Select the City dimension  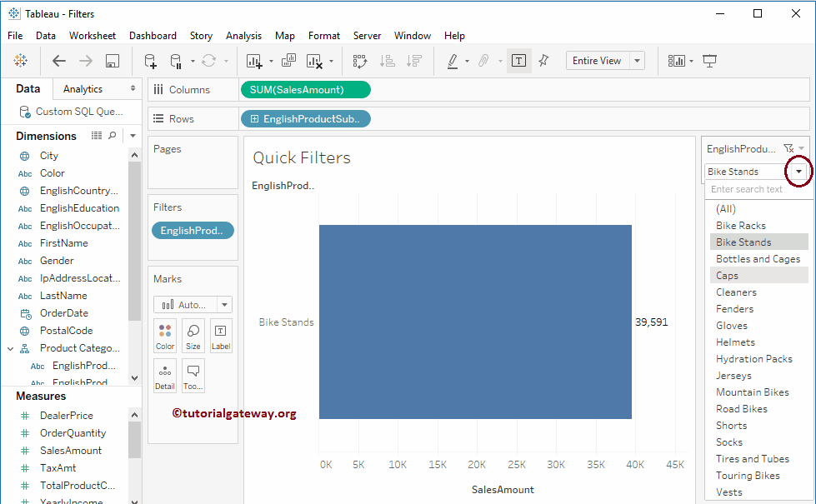click(49, 156)
